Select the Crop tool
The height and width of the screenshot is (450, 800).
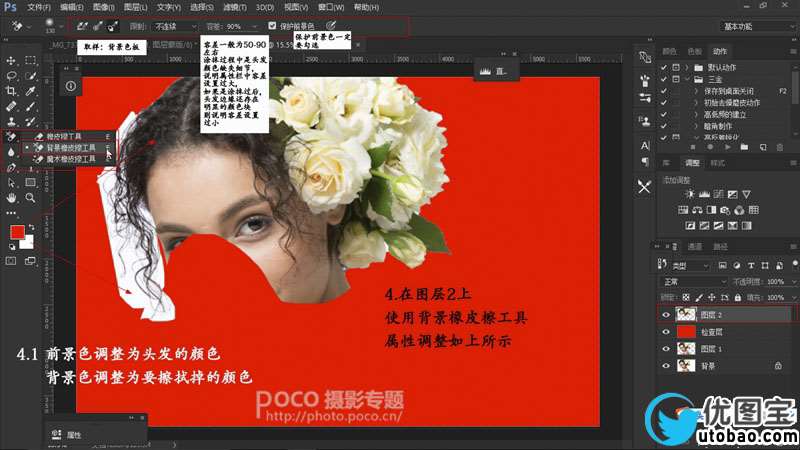coord(11,91)
